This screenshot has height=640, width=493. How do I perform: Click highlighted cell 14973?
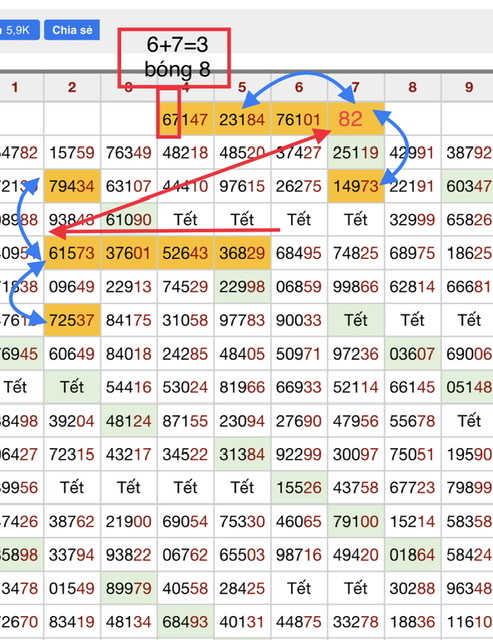click(x=355, y=186)
